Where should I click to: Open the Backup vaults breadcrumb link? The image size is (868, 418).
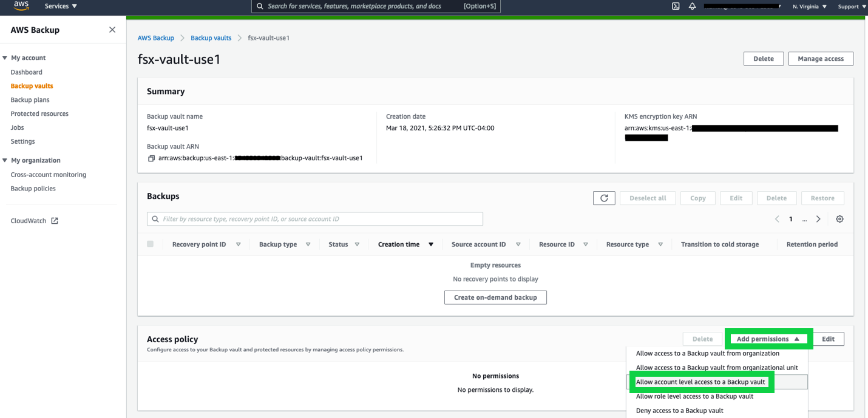(211, 38)
